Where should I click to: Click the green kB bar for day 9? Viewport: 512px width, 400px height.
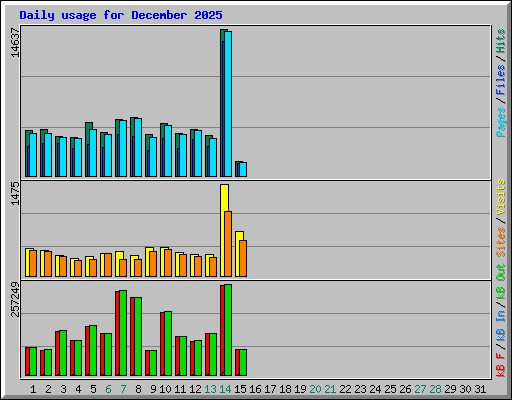tap(153, 363)
